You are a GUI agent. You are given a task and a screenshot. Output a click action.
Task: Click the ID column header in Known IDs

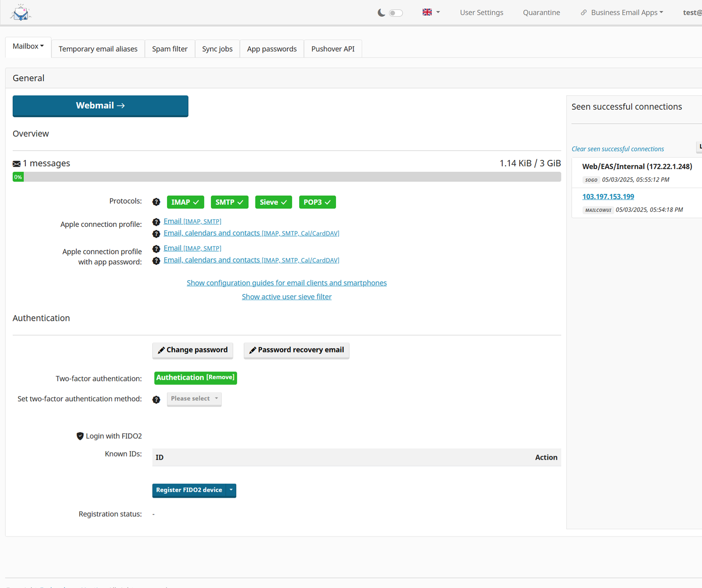coord(160,458)
